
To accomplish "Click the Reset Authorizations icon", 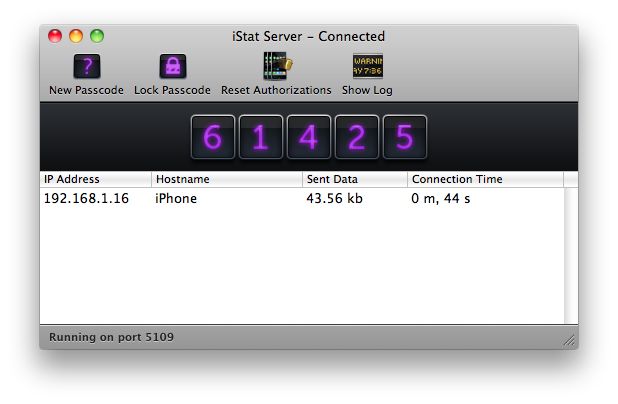I will [x=277, y=66].
